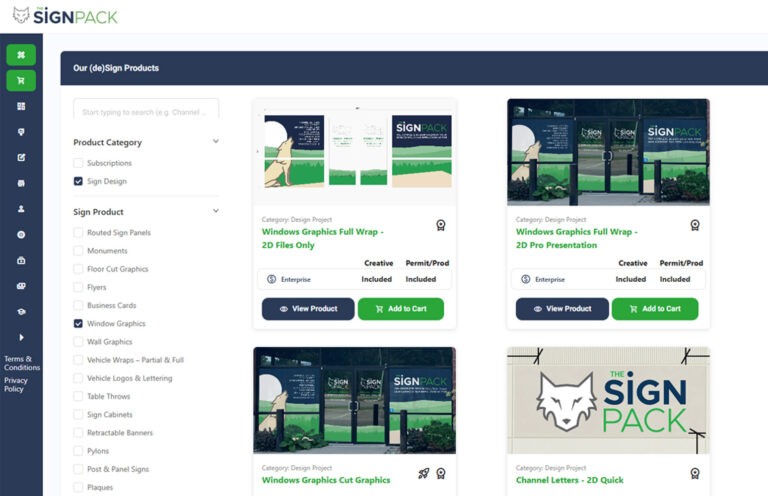Click the graduation cap sidebar icon
This screenshot has width=768, height=496.
(x=21, y=311)
